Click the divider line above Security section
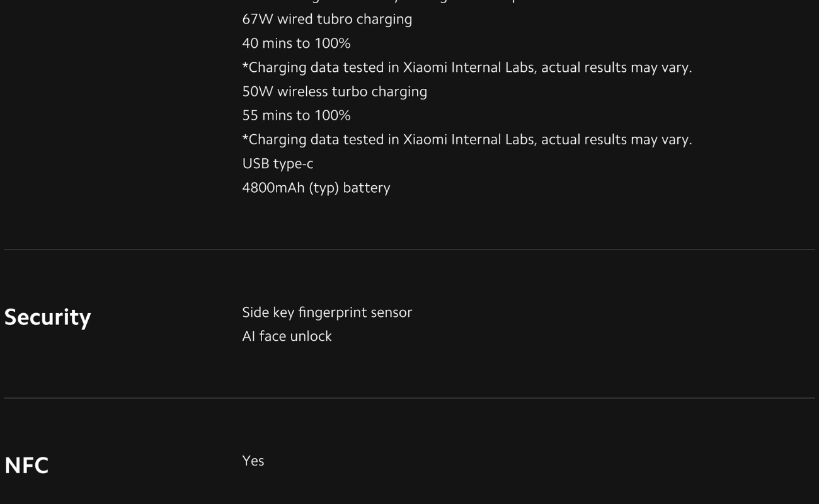819x504 pixels. [x=409, y=249]
